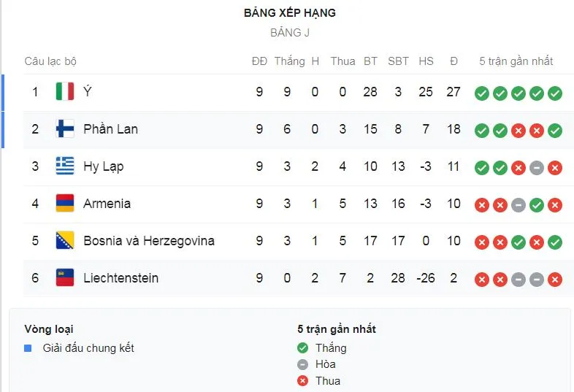
Task: Click the Câu lạc bộ column header
Action: (x=50, y=61)
